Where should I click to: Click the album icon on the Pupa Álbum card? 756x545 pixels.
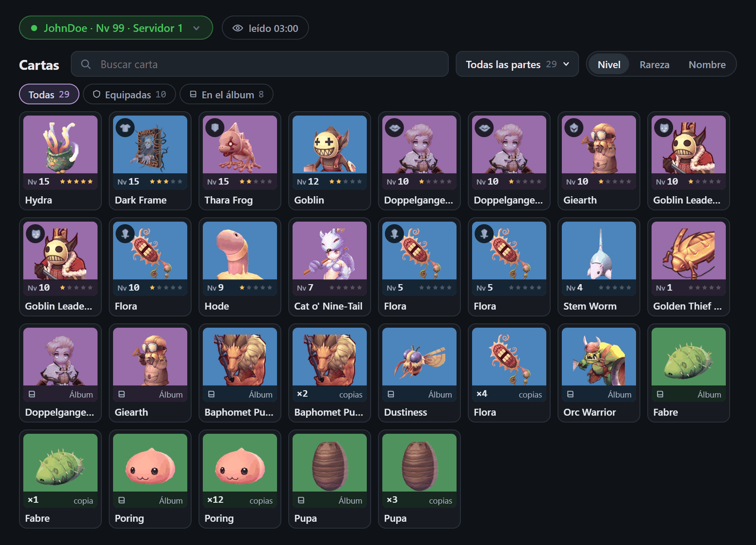[301, 500]
